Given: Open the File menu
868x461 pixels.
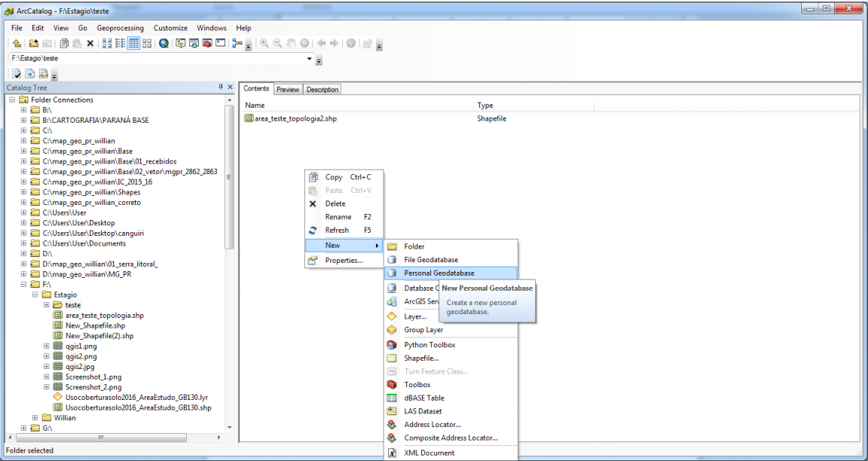Looking at the screenshot, I should point(17,28).
